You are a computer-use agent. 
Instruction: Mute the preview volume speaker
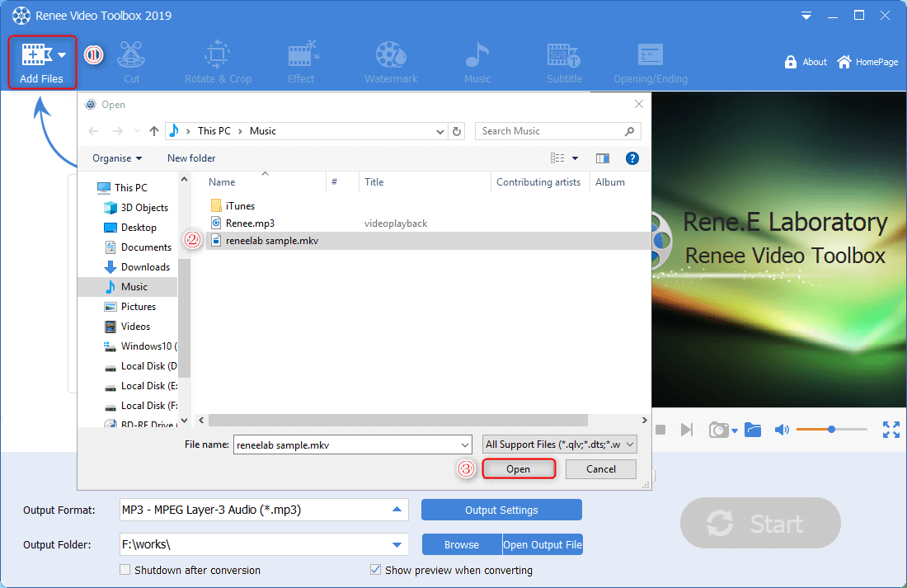click(782, 430)
